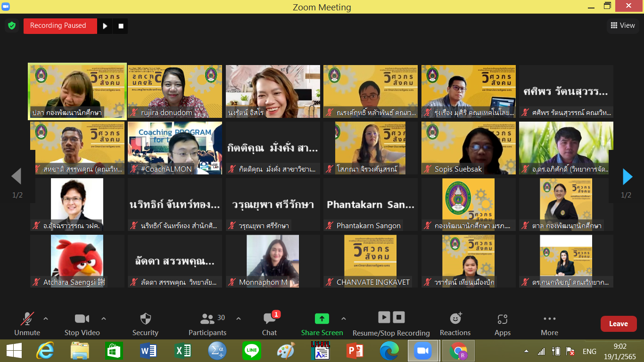The width and height of the screenshot is (644, 362).
Task: Expand video options arrow beside Stop Video
Action: click(x=104, y=319)
